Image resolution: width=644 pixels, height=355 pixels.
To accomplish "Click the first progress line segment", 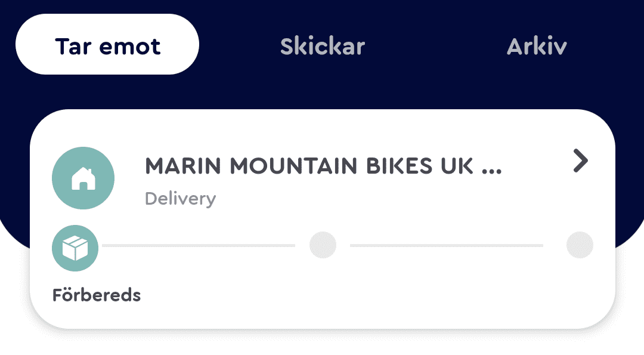I will [199, 245].
